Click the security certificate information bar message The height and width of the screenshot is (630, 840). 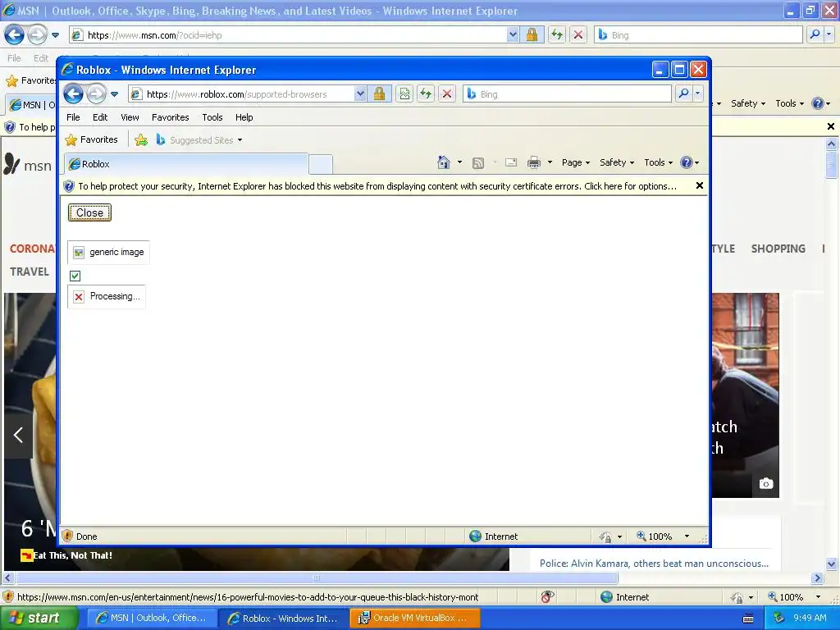(x=377, y=186)
